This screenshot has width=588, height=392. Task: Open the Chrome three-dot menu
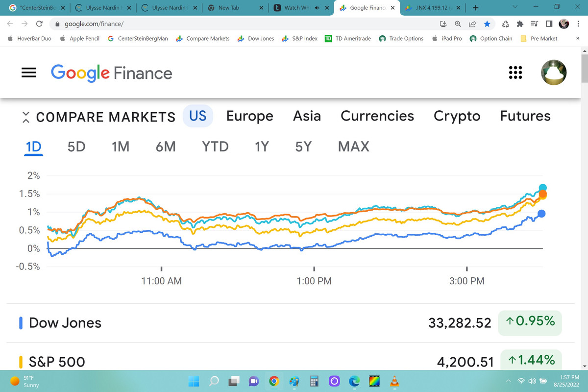tap(578, 24)
